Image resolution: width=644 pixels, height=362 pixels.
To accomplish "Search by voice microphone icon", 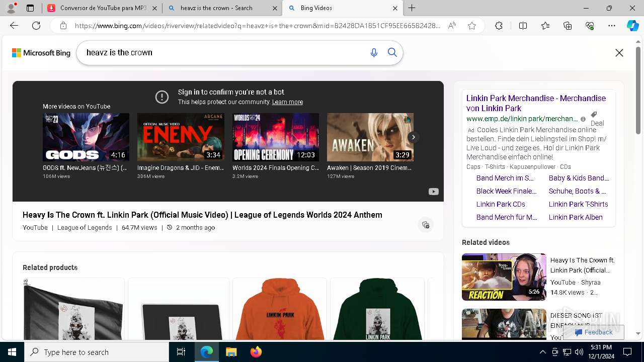I will click(374, 53).
